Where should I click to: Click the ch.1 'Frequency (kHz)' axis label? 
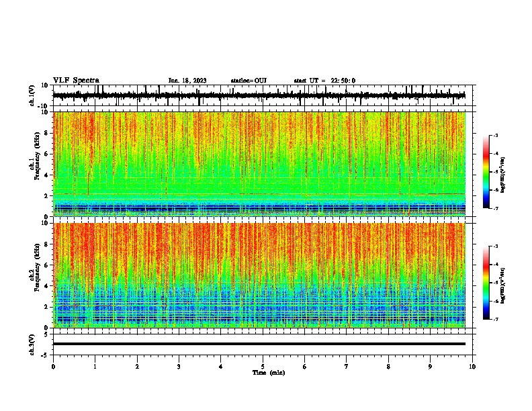point(37,156)
